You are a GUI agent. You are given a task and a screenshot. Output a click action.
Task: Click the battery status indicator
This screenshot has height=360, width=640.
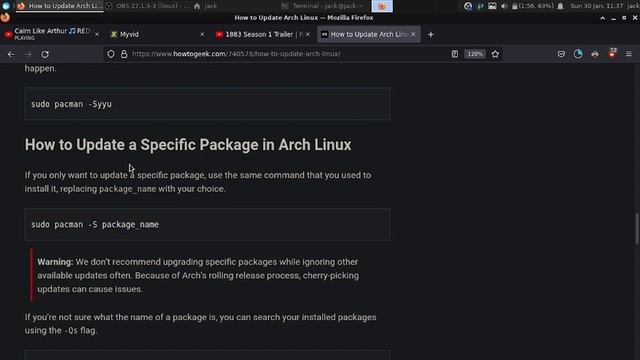pyautogui.click(x=533, y=6)
